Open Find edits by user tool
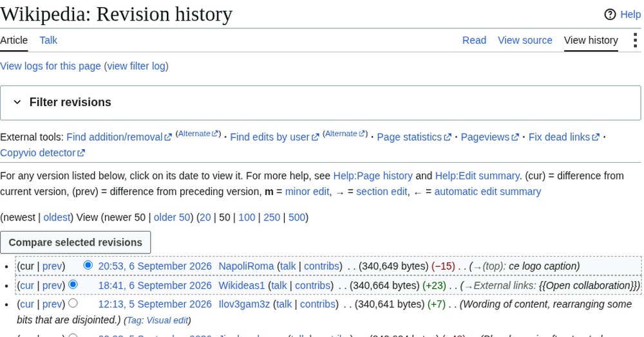The height and width of the screenshot is (337, 644). coord(274,137)
